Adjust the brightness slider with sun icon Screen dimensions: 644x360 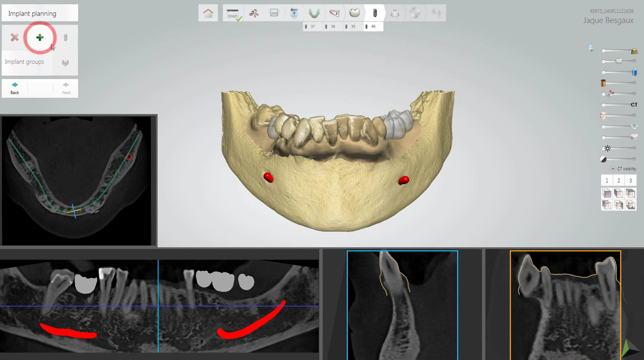[620, 148]
